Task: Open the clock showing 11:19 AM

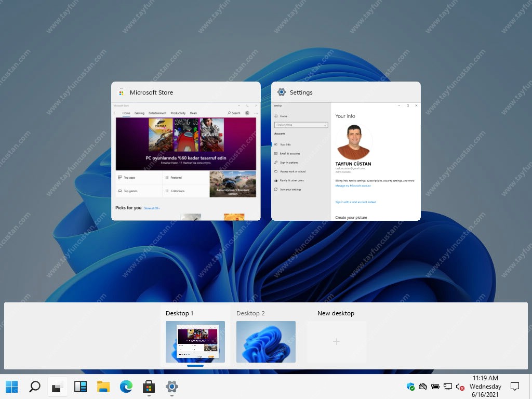Action: click(485, 387)
